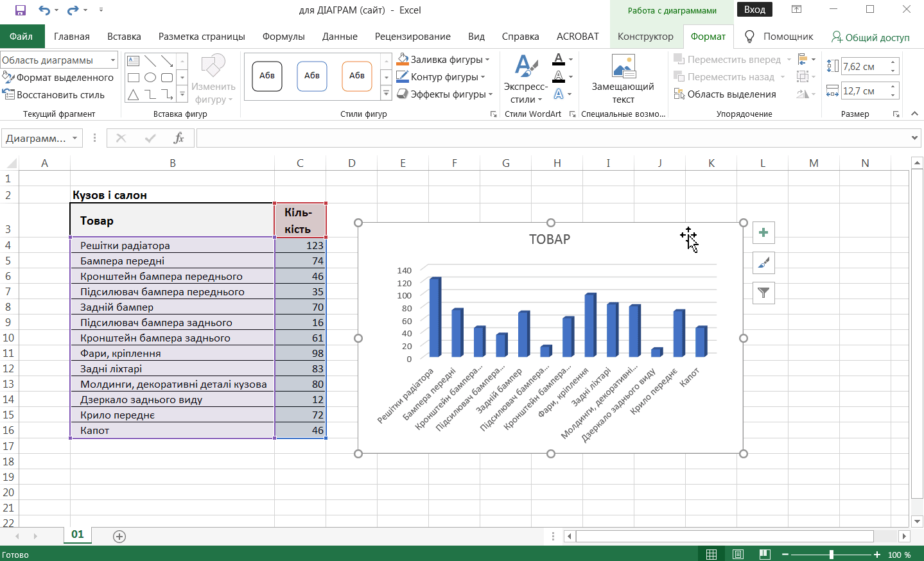Switch to Normal view in status bar

point(711,555)
